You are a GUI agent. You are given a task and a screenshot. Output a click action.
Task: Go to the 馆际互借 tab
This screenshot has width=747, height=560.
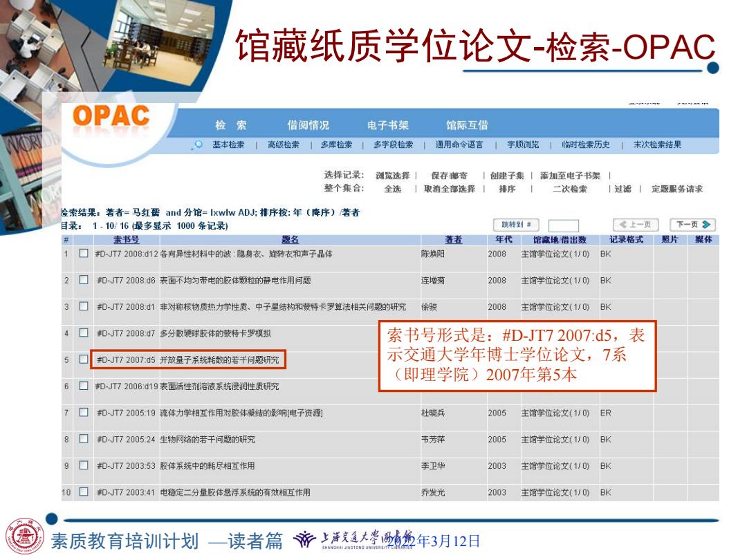[x=467, y=125]
